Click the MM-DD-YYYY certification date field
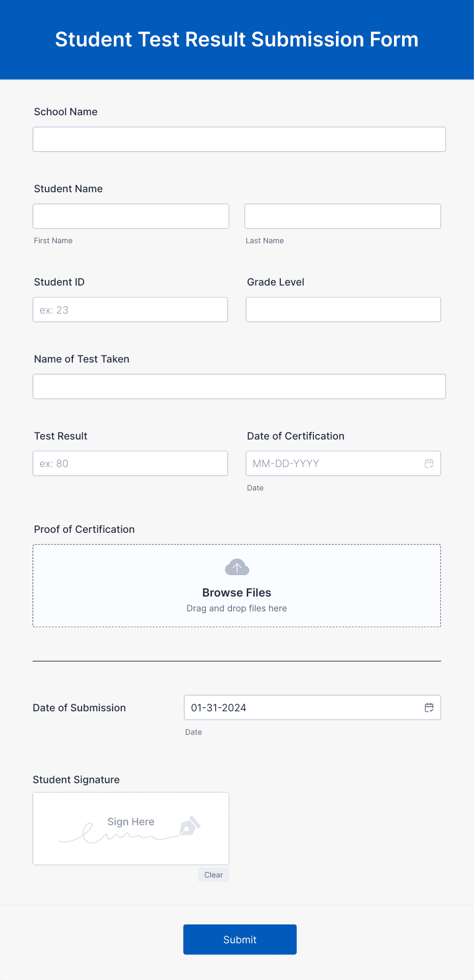 point(331,463)
